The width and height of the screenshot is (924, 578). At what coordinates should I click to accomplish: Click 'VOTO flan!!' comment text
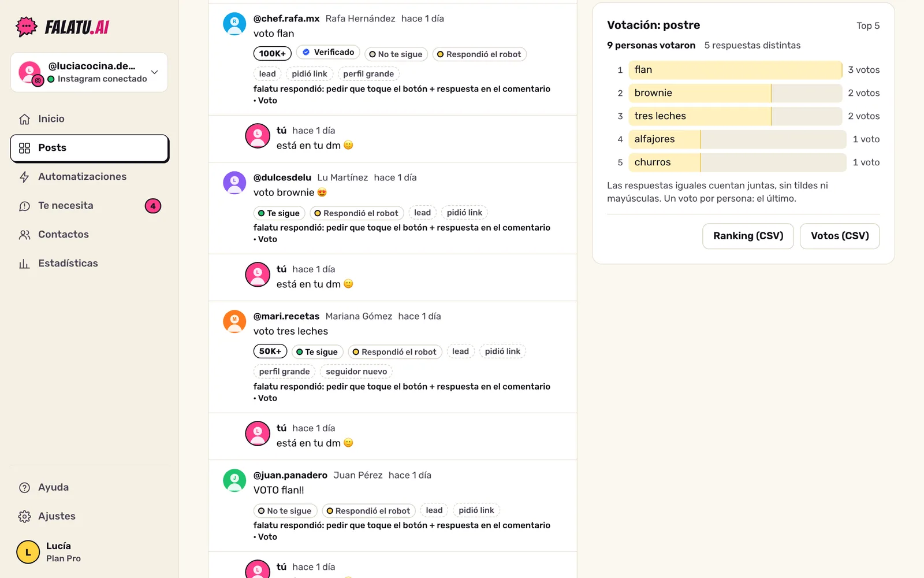279,490
